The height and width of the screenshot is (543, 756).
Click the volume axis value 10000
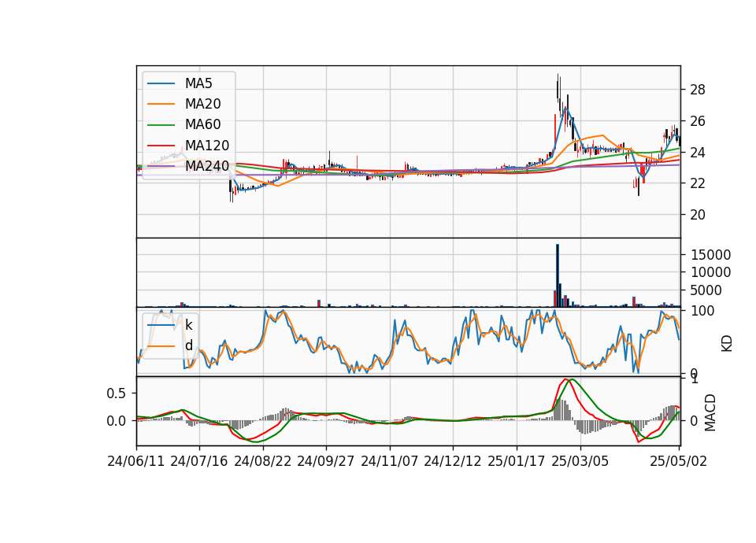click(710, 273)
